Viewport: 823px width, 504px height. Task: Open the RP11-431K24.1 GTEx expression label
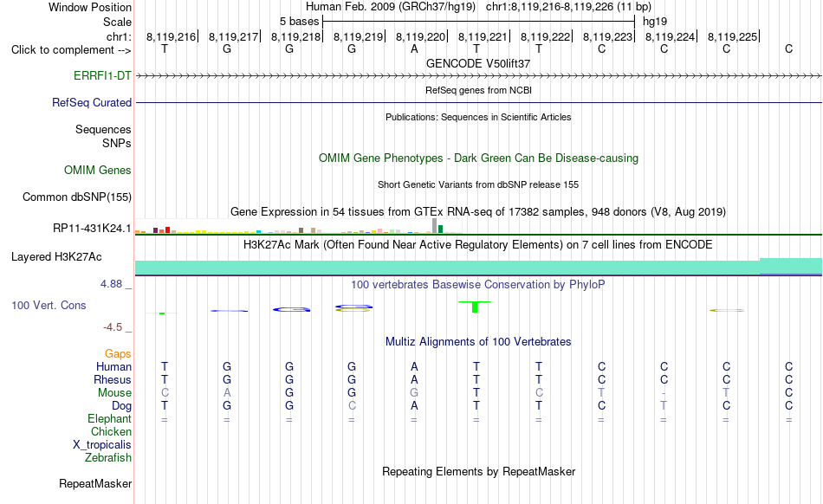coord(92,228)
